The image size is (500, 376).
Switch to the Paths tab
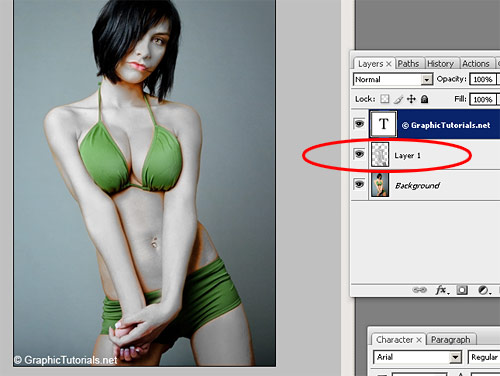(409, 63)
